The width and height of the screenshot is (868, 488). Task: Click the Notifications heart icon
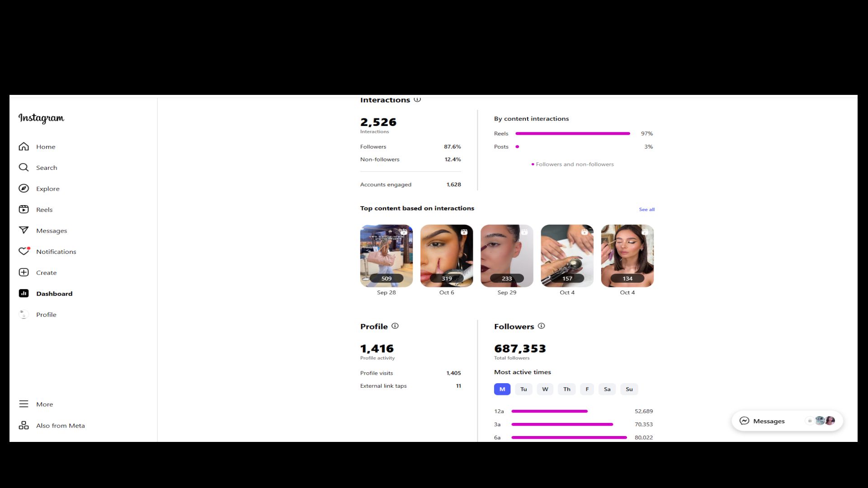24,251
